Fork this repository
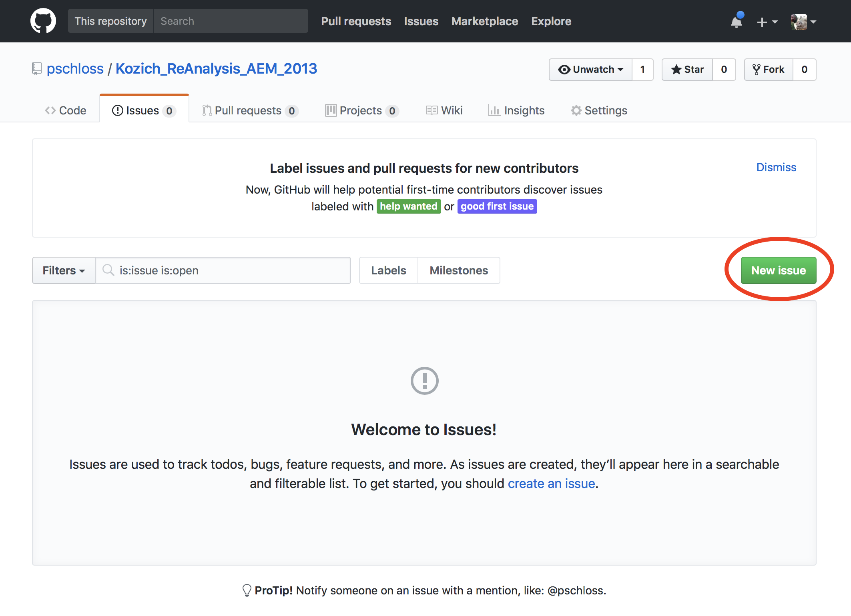Image resolution: width=851 pixels, height=616 pixels. 769,70
